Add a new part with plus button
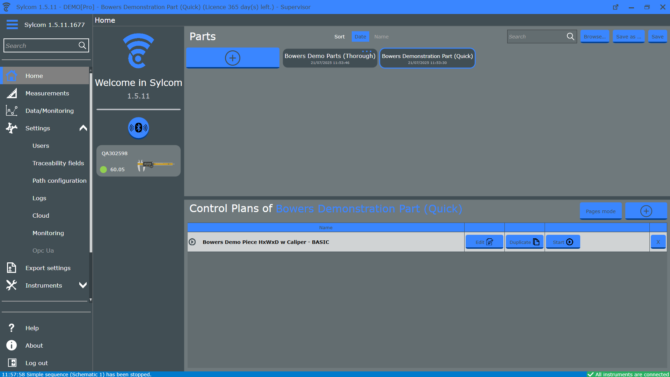The image size is (670, 377). 232,58
